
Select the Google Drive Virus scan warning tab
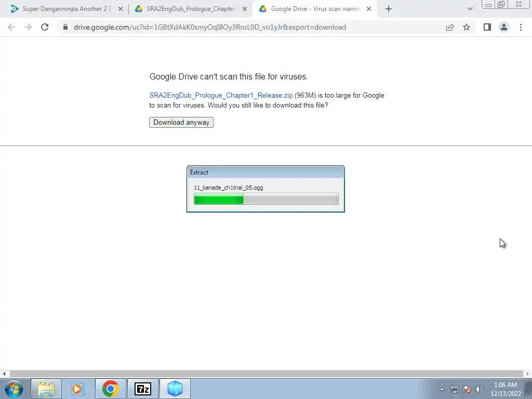[314, 9]
